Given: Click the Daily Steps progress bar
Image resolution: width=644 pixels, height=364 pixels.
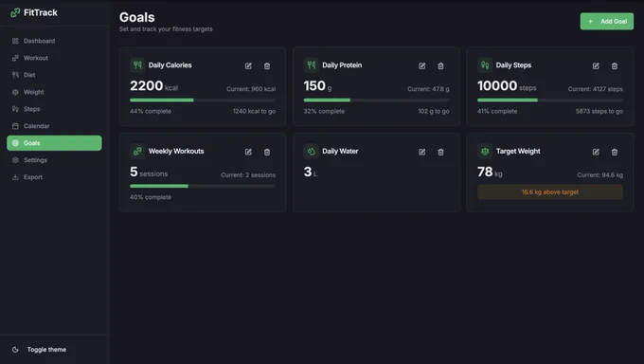Looking at the screenshot, I should (550, 100).
